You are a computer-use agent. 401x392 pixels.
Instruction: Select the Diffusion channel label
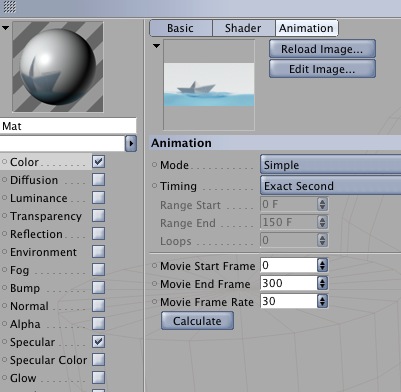tap(34, 180)
